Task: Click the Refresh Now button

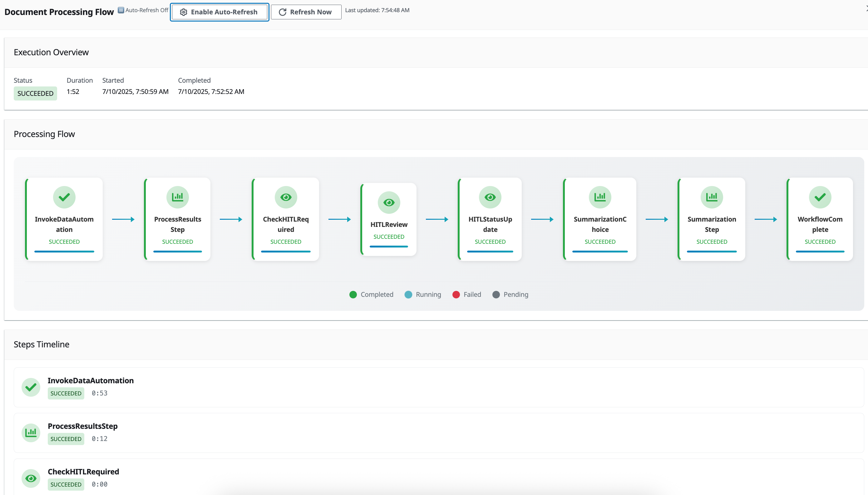Action: point(306,12)
